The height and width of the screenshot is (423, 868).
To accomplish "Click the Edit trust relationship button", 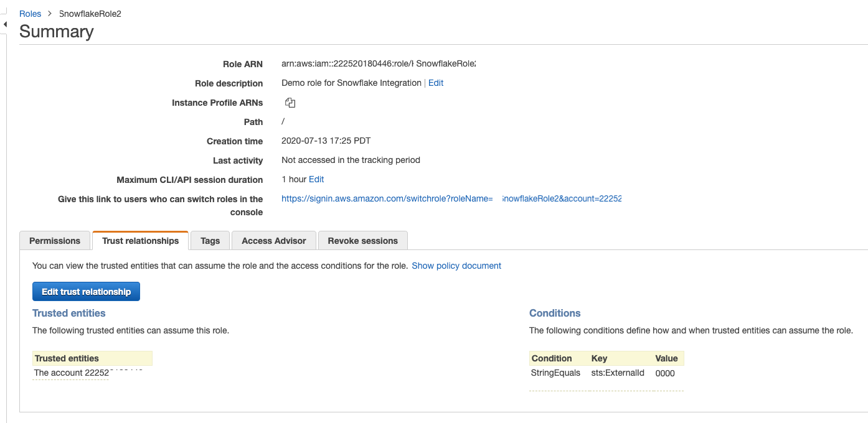I will tap(86, 292).
